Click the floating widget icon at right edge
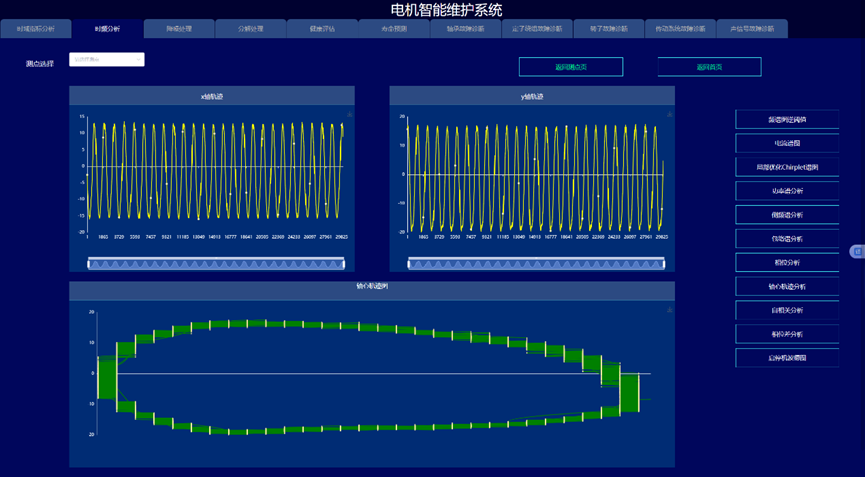The width and height of the screenshot is (865, 477). [857, 252]
